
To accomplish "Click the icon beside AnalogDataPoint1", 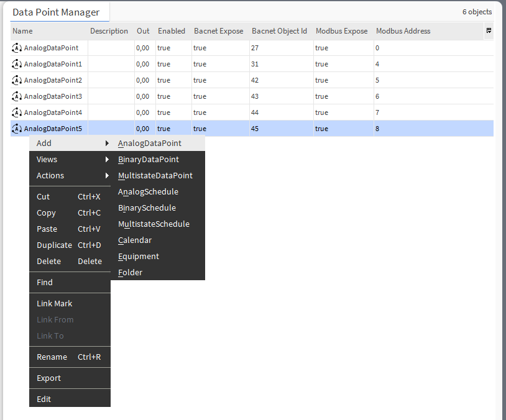I will click(x=16, y=63).
